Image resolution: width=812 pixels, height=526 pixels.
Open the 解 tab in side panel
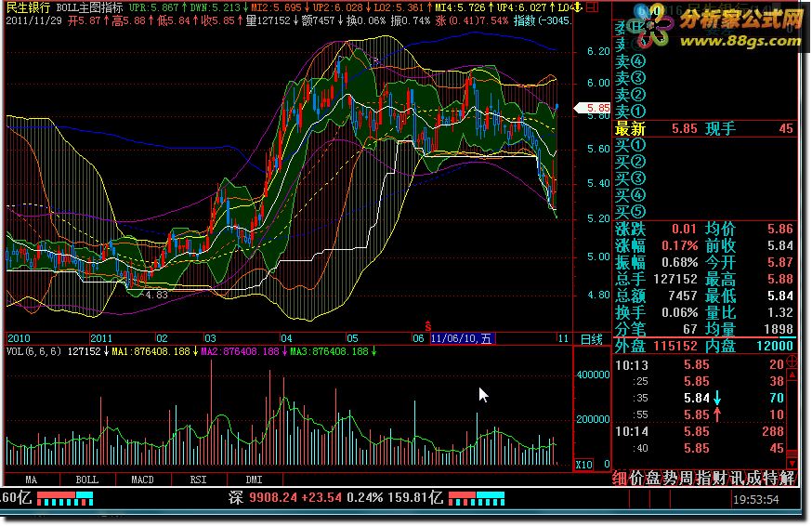click(x=786, y=478)
